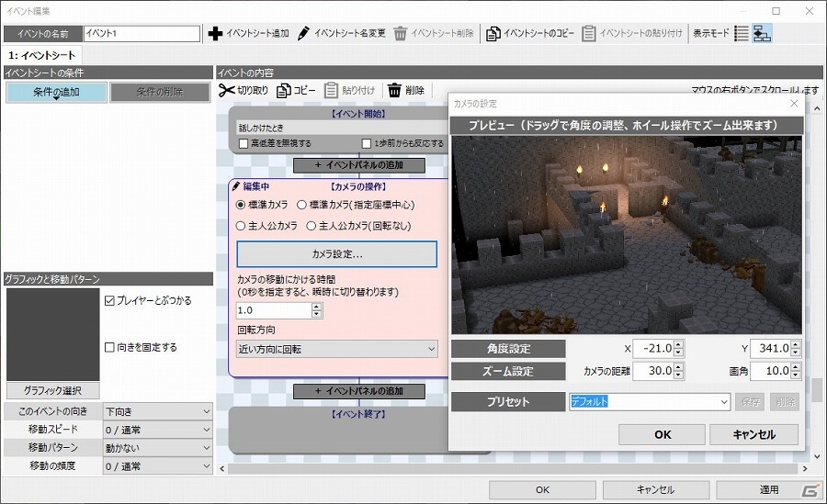Screen dimensions: 827x504
Task: Select the 標準カメラ radio button
Action: click(241, 205)
